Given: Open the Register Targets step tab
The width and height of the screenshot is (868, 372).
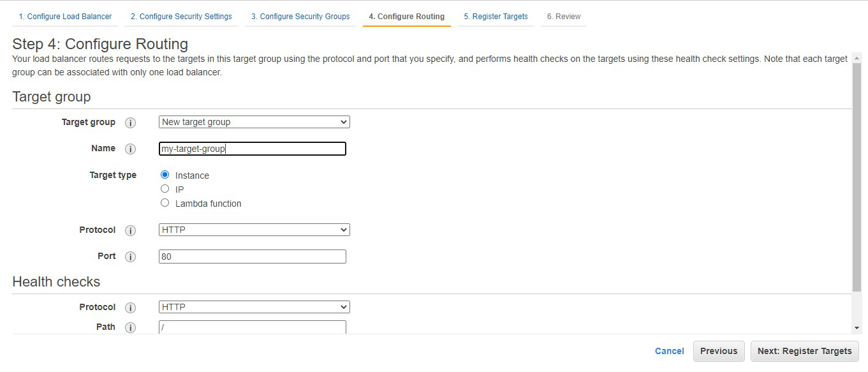Looking at the screenshot, I should pos(496,17).
